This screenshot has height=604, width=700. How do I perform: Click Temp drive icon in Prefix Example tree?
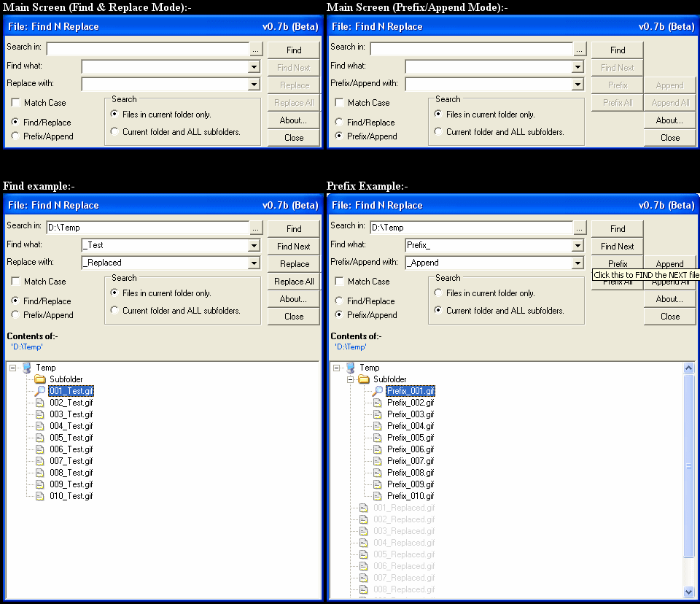(351, 368)
